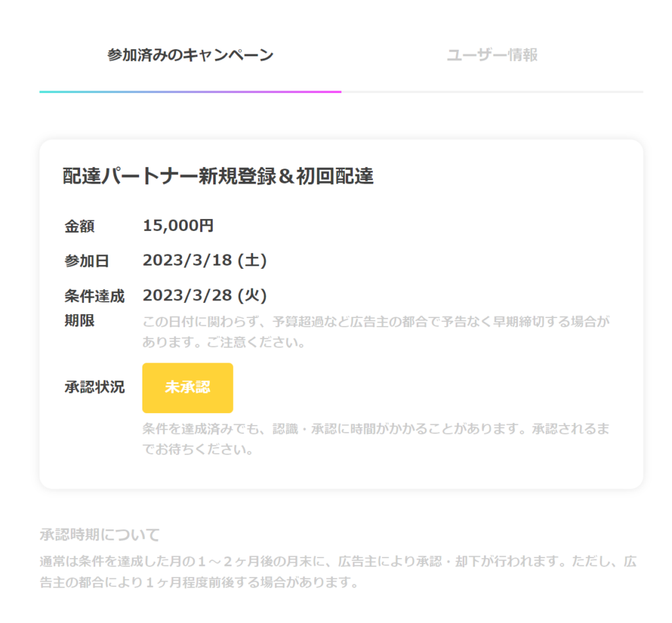Click the 条件達成期限 label
Viewport: 672px width, 623px height.
94,308
